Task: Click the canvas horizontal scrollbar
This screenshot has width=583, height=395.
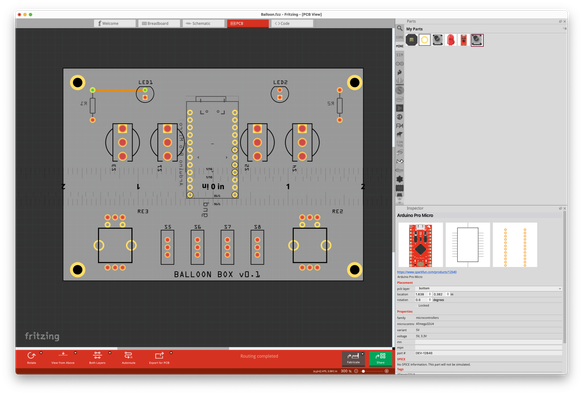Action: 173,349
